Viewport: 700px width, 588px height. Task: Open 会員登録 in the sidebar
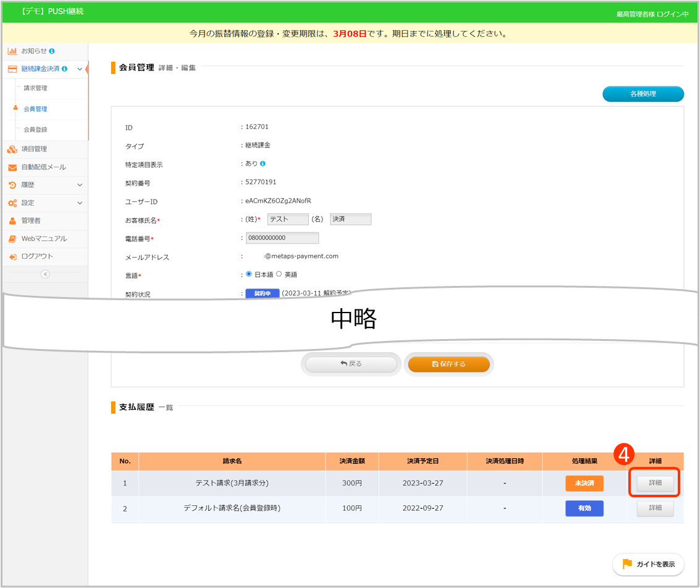point(35,130)
